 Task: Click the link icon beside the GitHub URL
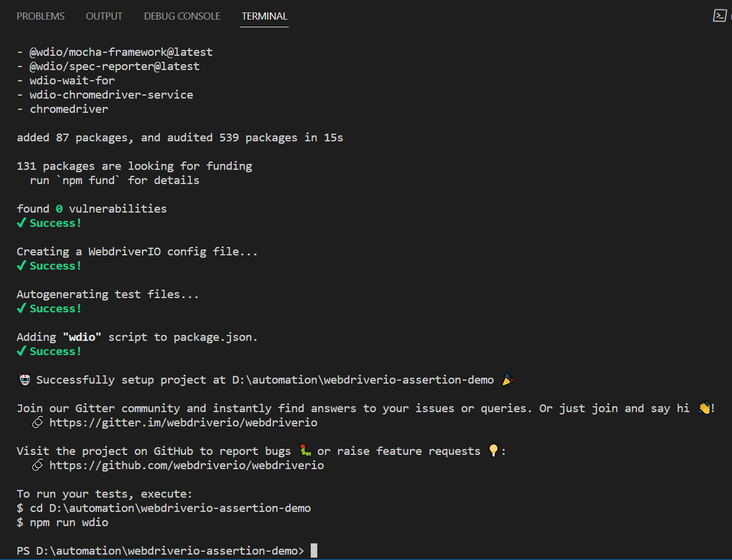(x=37, y=466)
